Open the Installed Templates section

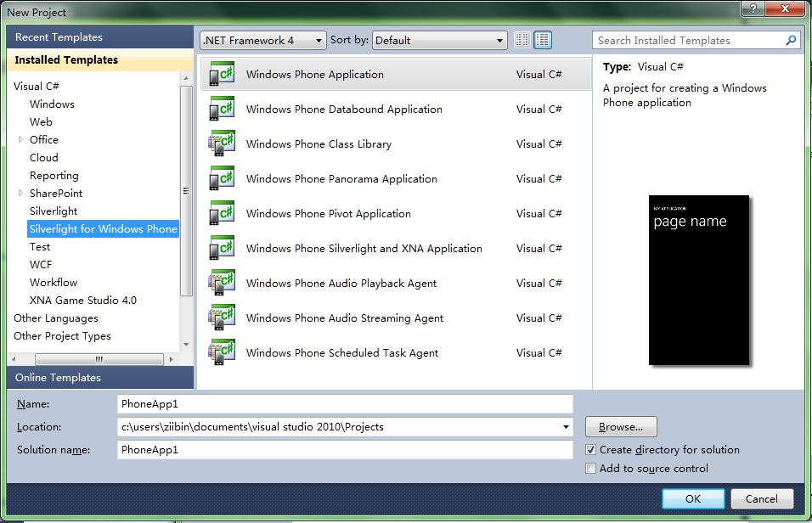pos(100,60)
